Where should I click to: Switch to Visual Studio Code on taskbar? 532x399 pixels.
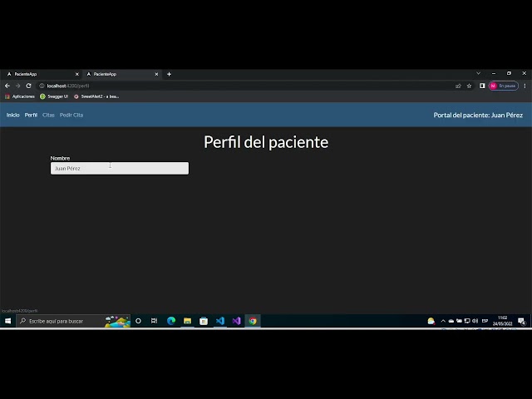pyautogui.click(x=219, y=321)
